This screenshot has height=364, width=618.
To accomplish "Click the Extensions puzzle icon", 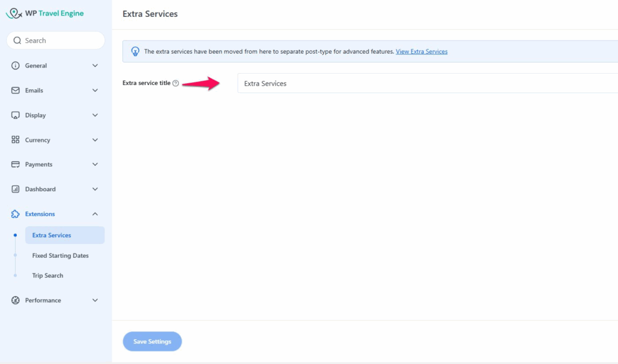I will [x=16, y=214].
